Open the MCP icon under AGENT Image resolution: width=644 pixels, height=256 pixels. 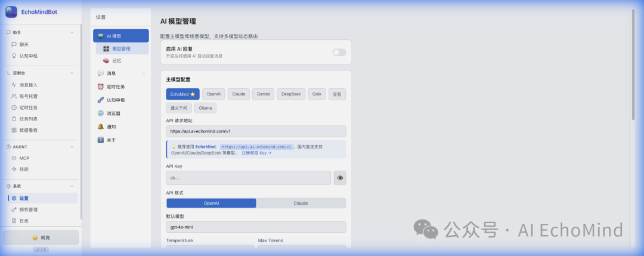[14, 158]
